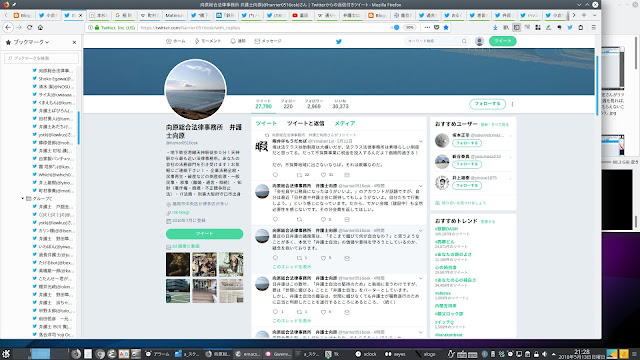Click the tweet-to-user ツイート button in profile
Viewport: 640px width, 360px height.
point(204,233)
